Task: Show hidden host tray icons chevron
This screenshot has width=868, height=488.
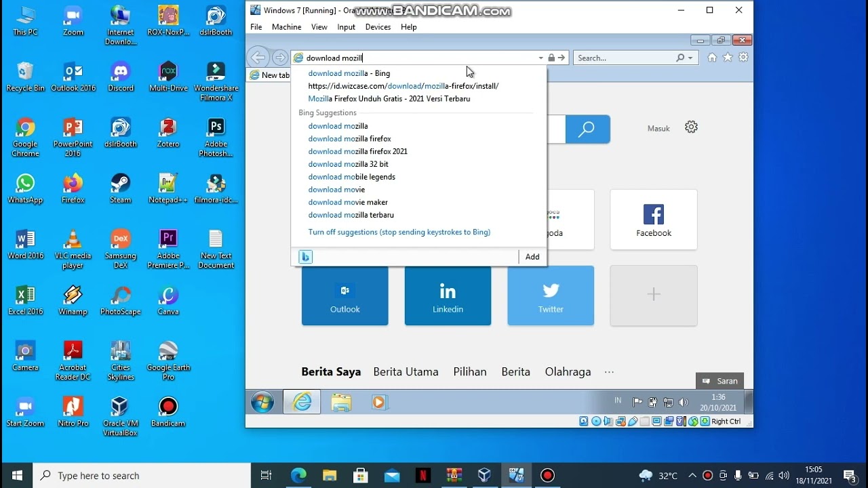Action: coord(692,475)
